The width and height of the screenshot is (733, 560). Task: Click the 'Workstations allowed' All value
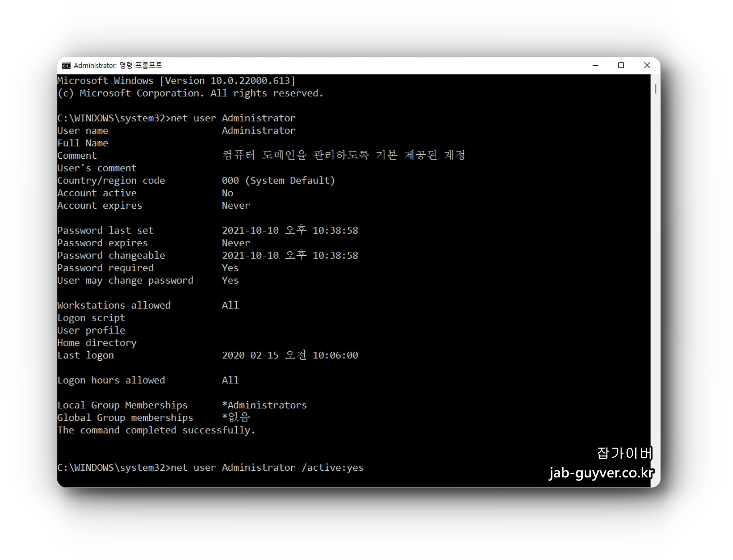pos(230,305)
